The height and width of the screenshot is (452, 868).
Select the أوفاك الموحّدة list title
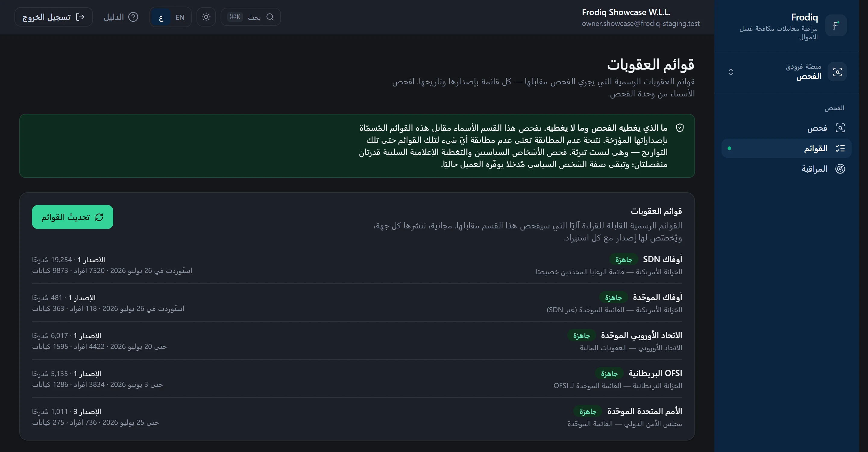coord(657,297)
